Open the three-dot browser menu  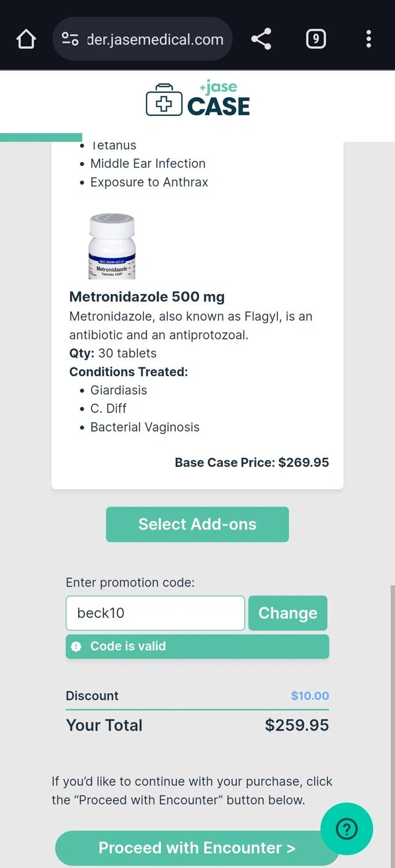(368, 39)
